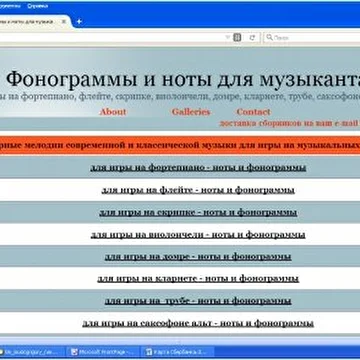Click the instrument list subtitle under title
The image size is (360, 360).
[180, 97]
